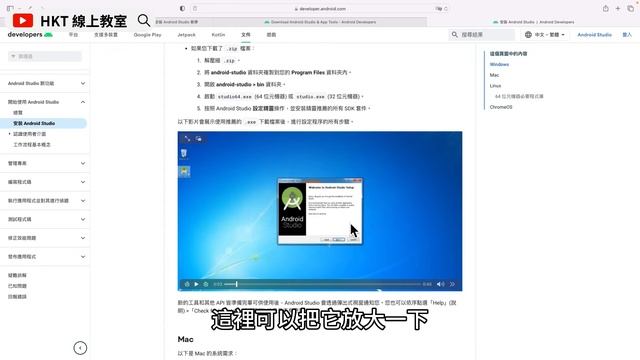Click the 登入 sign-in button
The image size is (640, 360).
coord(627,35)
